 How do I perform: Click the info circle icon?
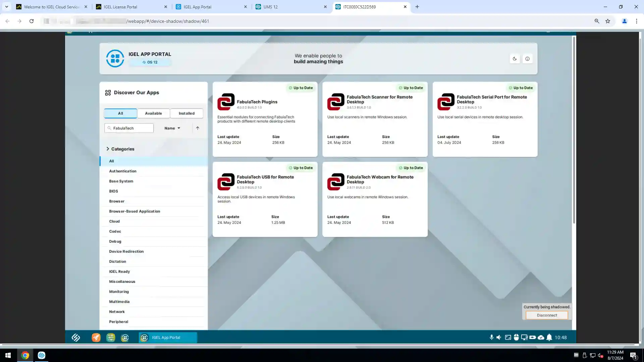click(527, 59)
